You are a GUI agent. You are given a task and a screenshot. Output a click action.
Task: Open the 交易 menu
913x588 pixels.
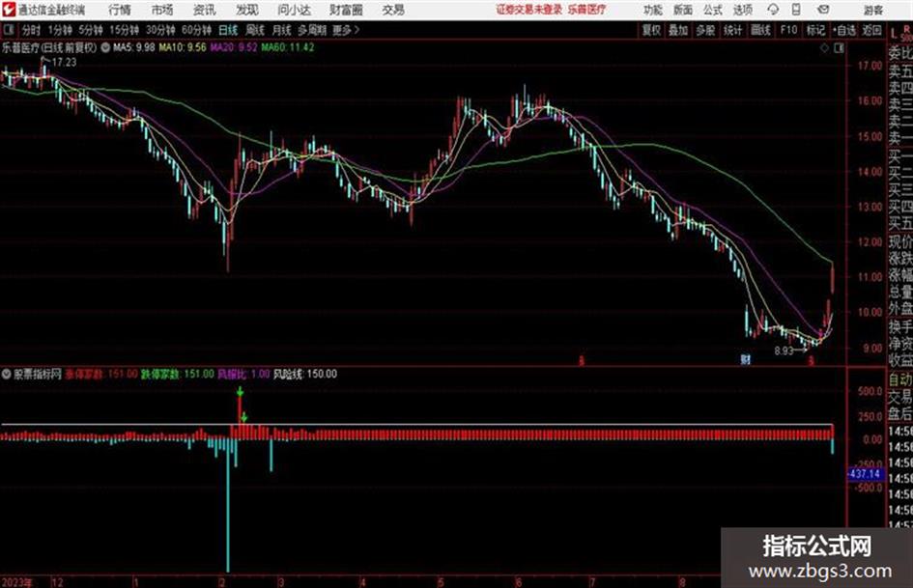click(393, 10)
